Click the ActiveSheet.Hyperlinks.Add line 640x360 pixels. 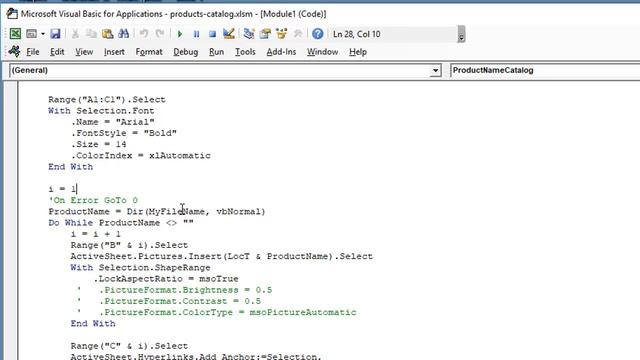[196, 356]
